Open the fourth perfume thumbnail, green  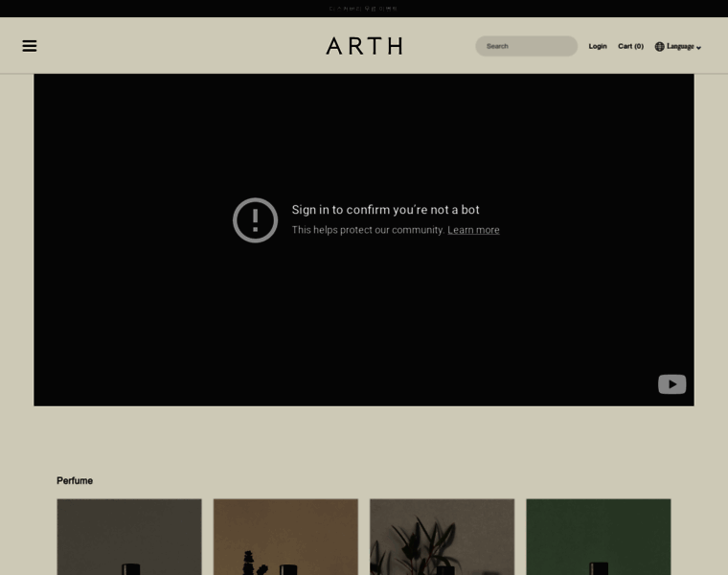tap(599, 537)
